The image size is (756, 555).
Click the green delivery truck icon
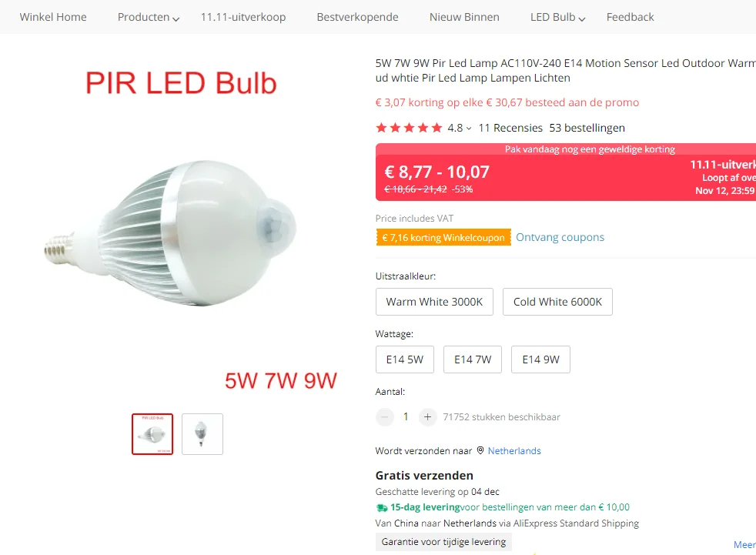[382, 507]
